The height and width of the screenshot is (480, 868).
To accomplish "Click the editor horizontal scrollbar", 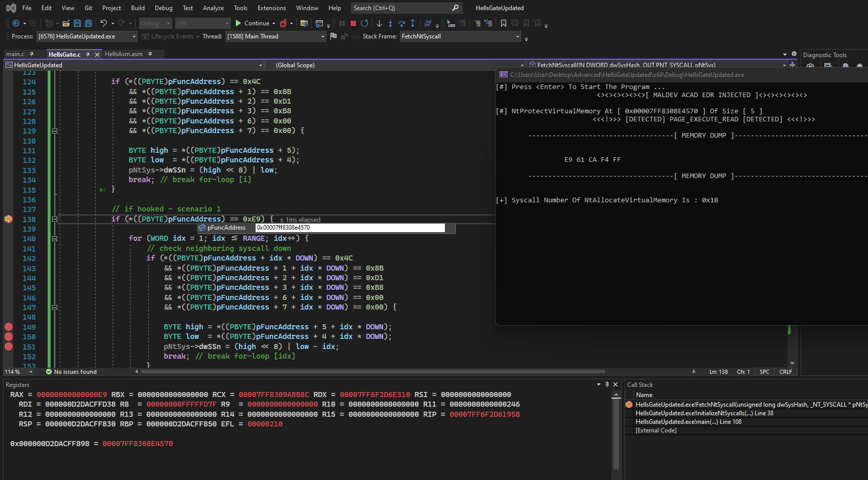I will tap(372, 372).
